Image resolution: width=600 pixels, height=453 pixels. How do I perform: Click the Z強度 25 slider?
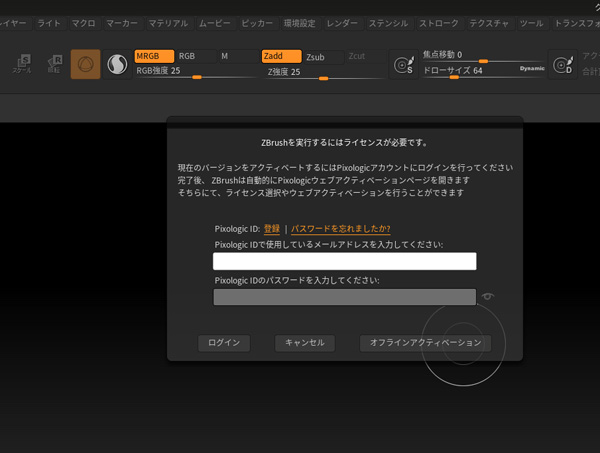click(x=323, y=73)
